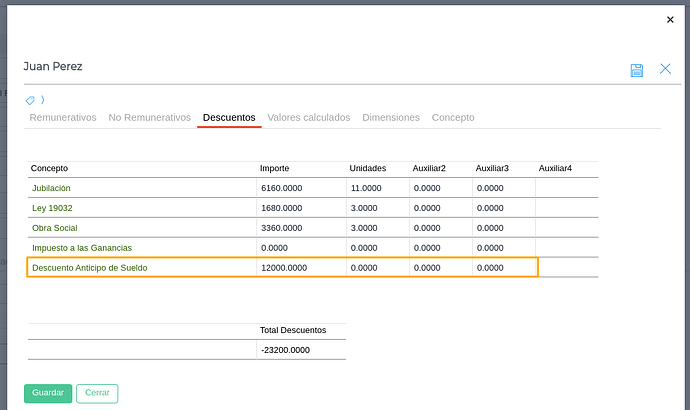Close the modal with the top-right X

(670, 20)
